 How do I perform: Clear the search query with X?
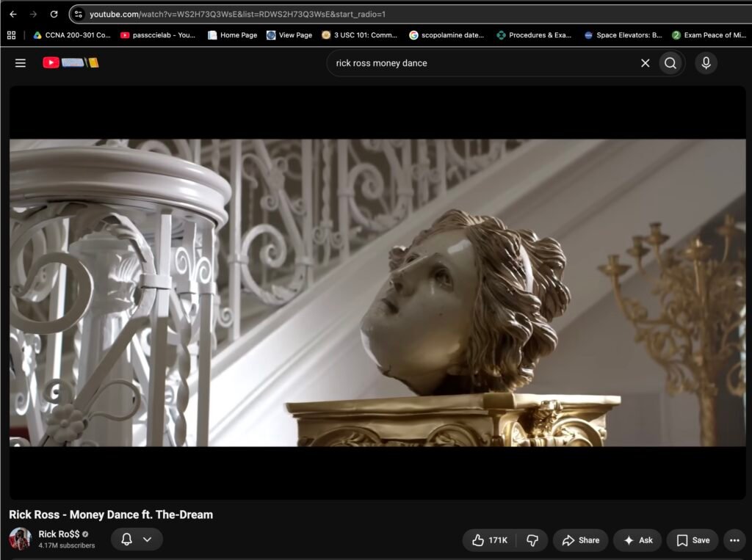coord(646,63)
